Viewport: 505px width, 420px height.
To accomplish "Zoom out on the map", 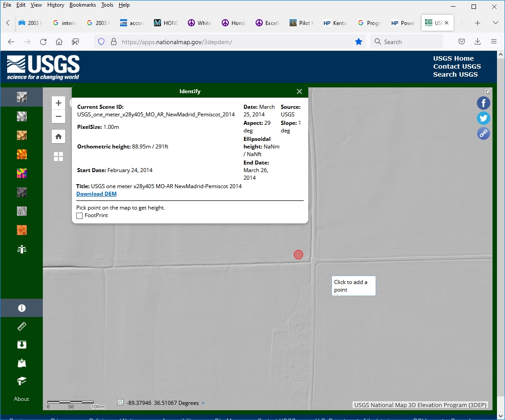I will (58, 117).
